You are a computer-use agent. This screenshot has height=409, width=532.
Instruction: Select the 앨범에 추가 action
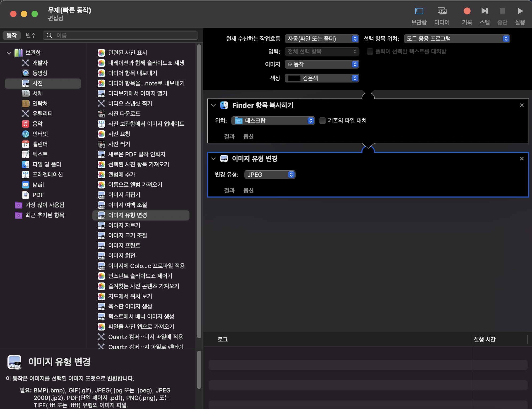pos(141,175)
